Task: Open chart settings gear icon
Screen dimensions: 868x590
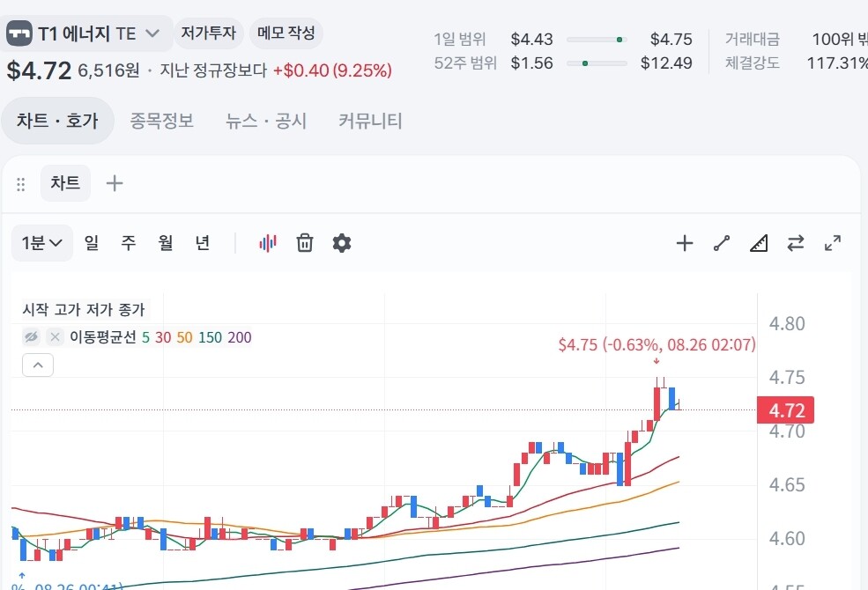Action: click(342, 243)
